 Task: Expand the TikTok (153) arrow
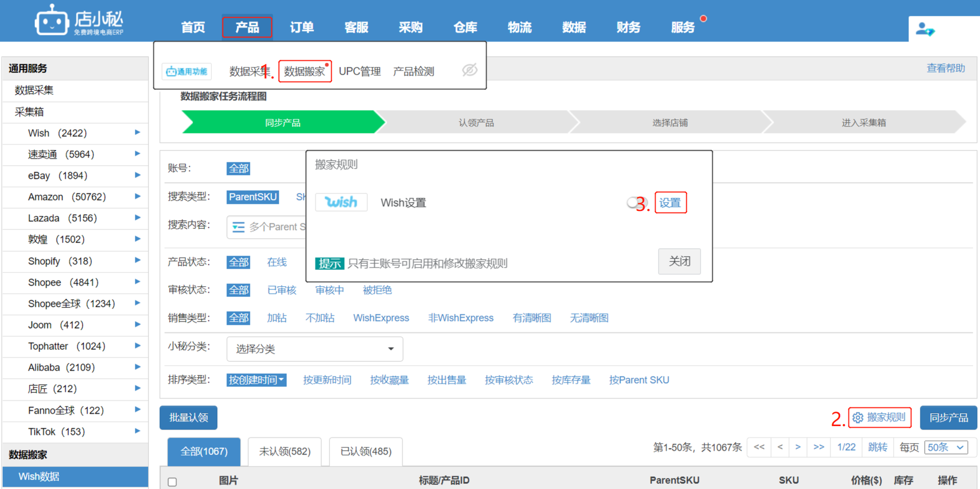point(137,431)
